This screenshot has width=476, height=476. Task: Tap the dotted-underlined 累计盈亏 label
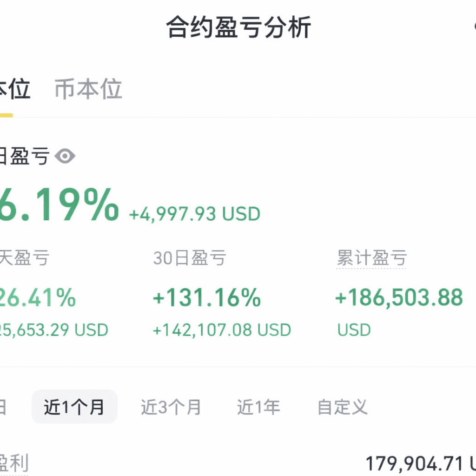click(372, 258)
